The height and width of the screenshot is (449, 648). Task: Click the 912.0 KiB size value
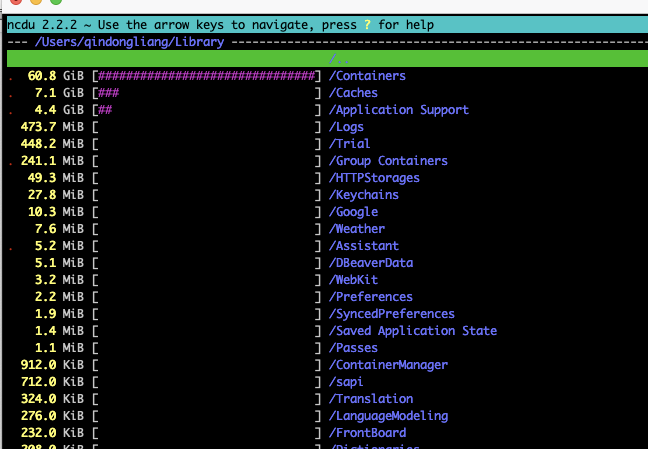pyautogui.click(x=52, y=365)
